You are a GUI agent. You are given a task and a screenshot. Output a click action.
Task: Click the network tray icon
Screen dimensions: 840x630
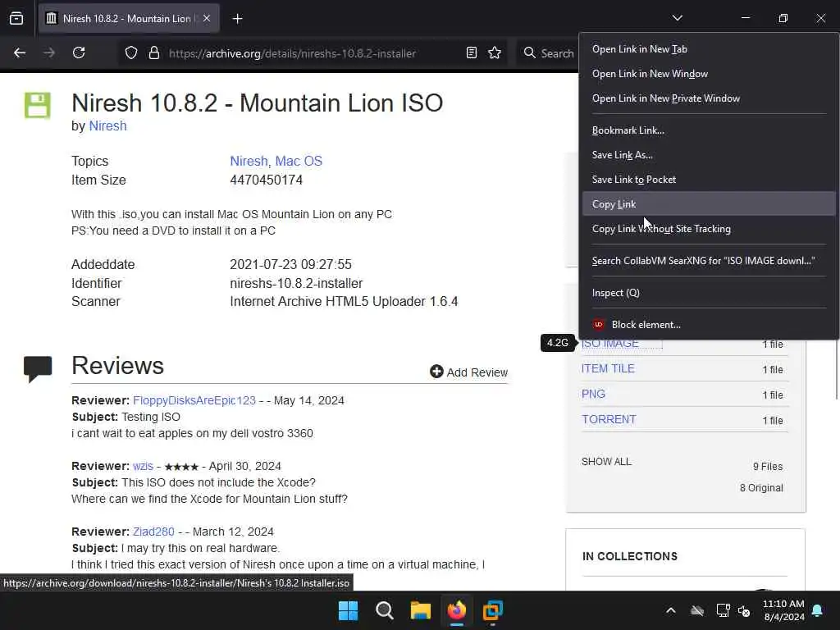coord(723,610)
